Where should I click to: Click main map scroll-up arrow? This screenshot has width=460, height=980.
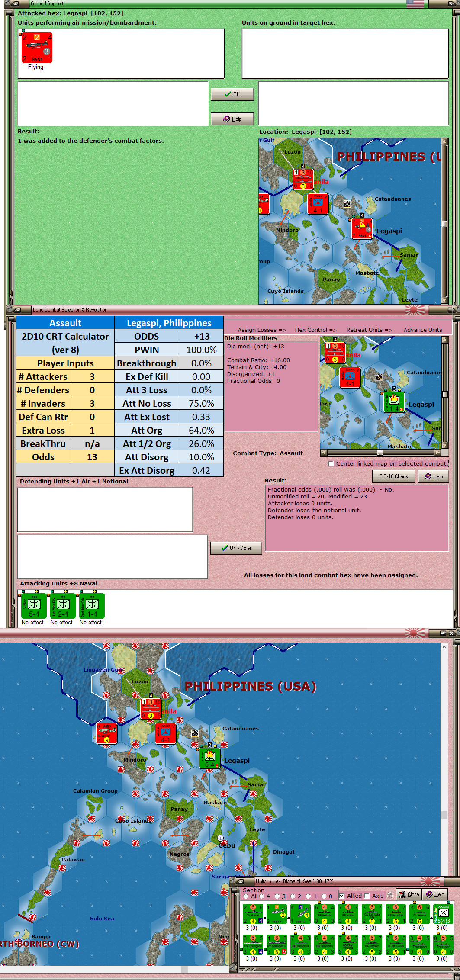[x=444, y=646]
